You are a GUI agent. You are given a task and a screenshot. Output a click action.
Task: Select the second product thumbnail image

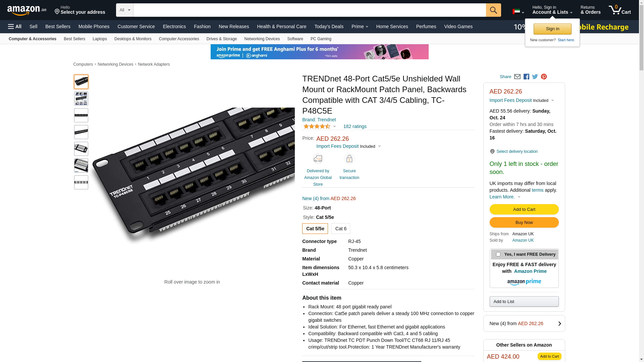(81, 99)
